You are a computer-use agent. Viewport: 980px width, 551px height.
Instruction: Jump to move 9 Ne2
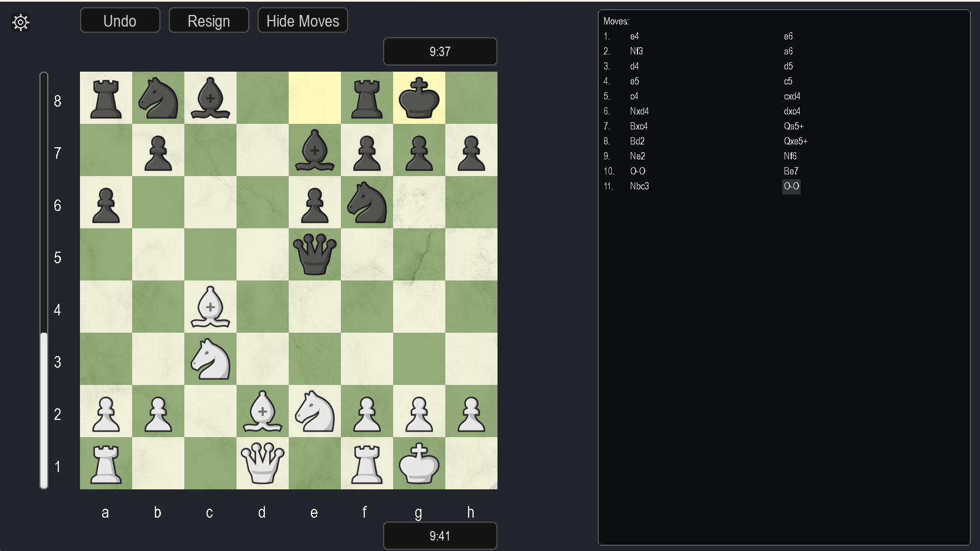click(x=637, y=156)
